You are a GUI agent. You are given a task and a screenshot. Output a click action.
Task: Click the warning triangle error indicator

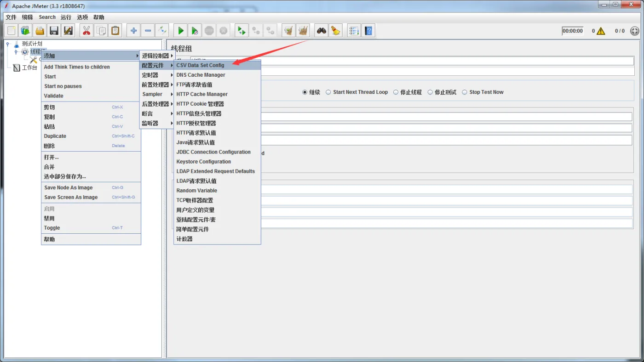coord(601,31)
